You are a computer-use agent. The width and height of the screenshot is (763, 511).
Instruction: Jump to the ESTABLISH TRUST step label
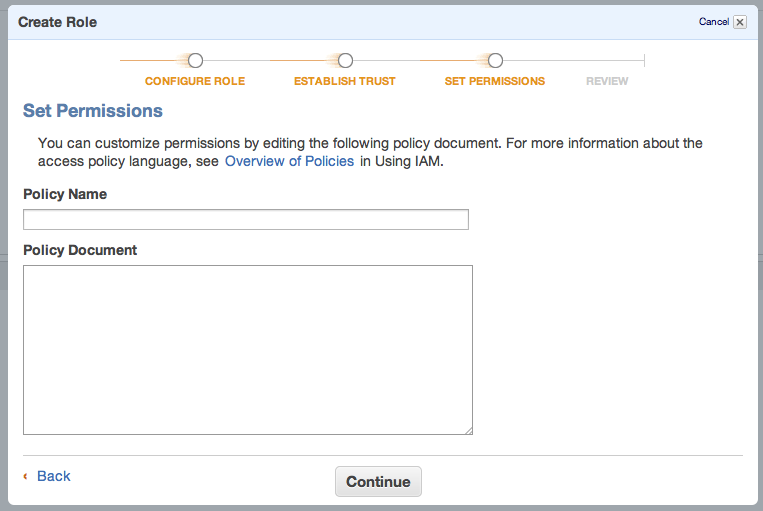345,81
